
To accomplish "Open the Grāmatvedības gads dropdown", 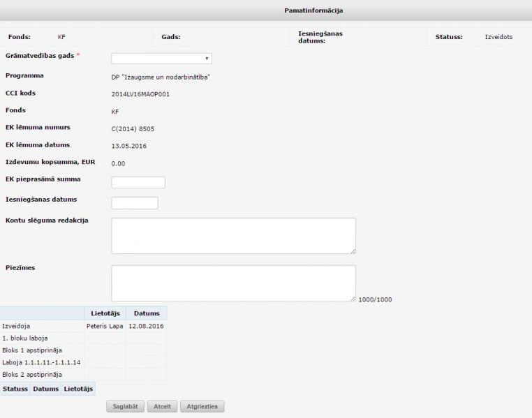I will (x=161, y=59).
